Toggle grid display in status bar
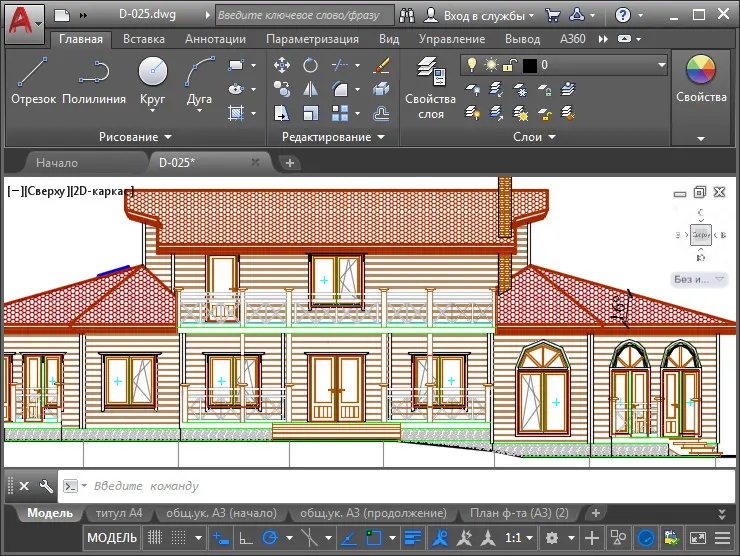 tap(155, 538)
